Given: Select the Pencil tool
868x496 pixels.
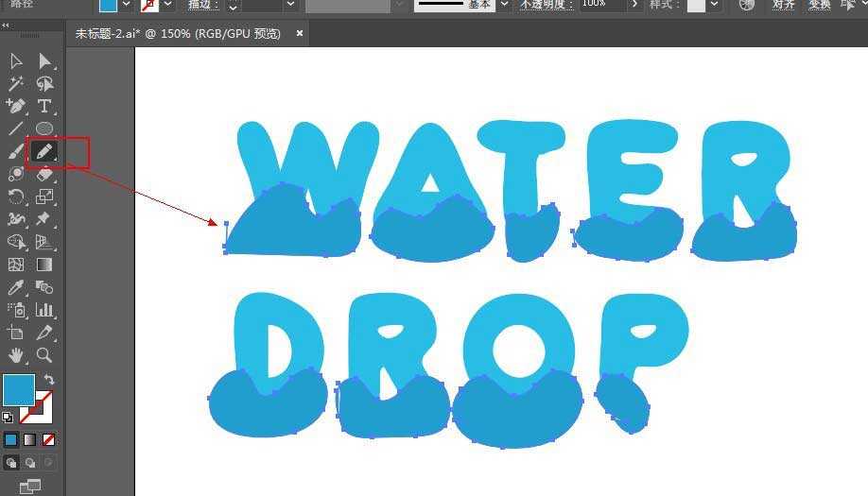Looking at the screenshot, I should point(43,151).
